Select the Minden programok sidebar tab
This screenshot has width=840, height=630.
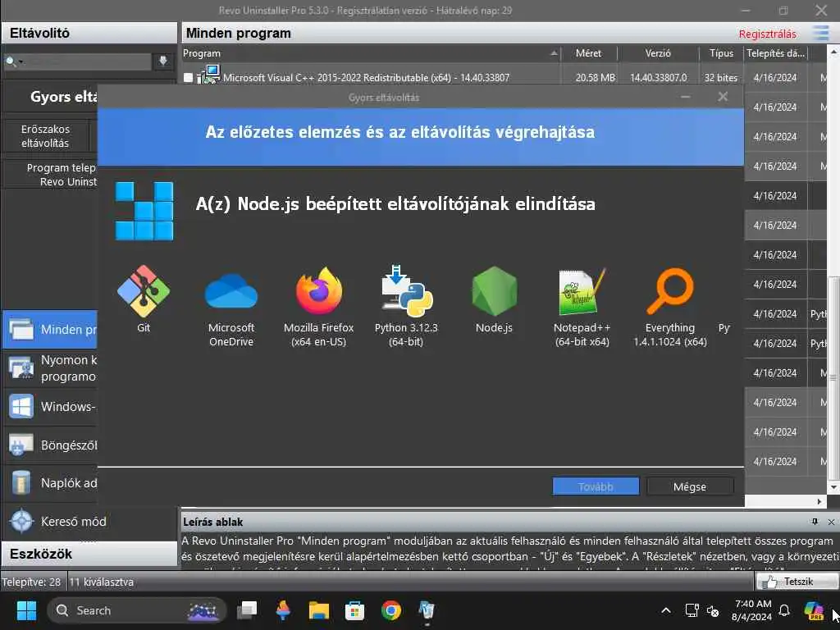click(50, 330)
